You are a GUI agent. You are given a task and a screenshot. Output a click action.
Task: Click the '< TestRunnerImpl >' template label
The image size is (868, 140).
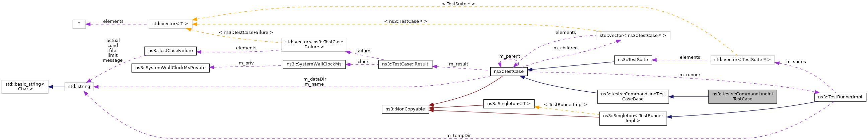tap(565, 105)
